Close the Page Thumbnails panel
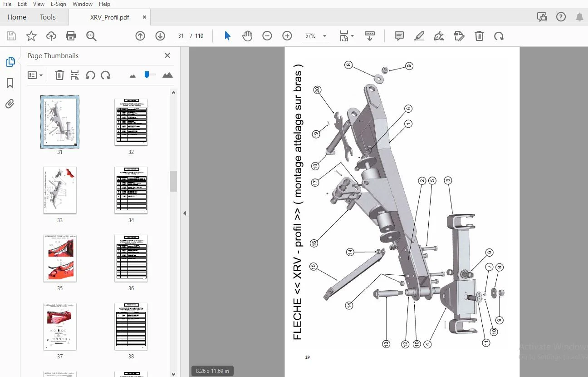588x377 pixels. pyautogui.click(x=167, y=55)
